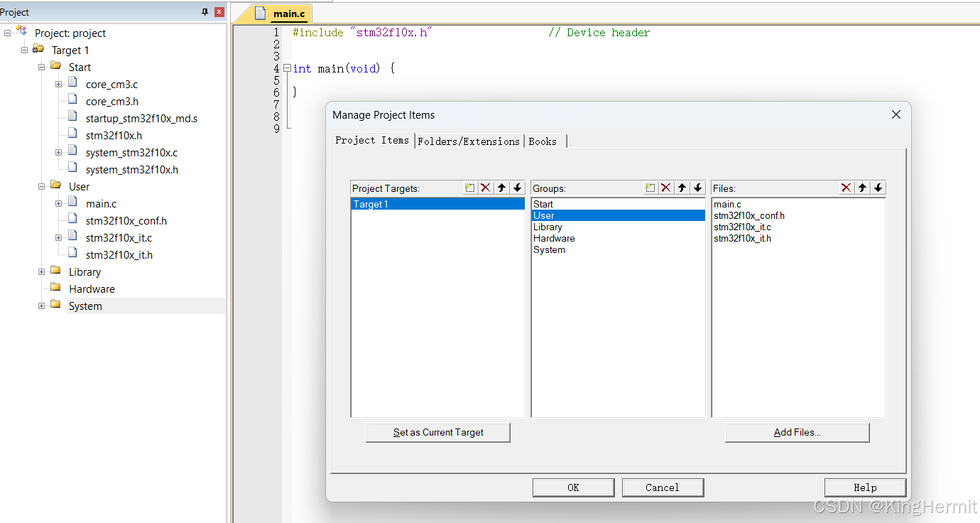Expand the System group in the project tree
This screenshot has height=523, width=980.
tap(41, 306)
